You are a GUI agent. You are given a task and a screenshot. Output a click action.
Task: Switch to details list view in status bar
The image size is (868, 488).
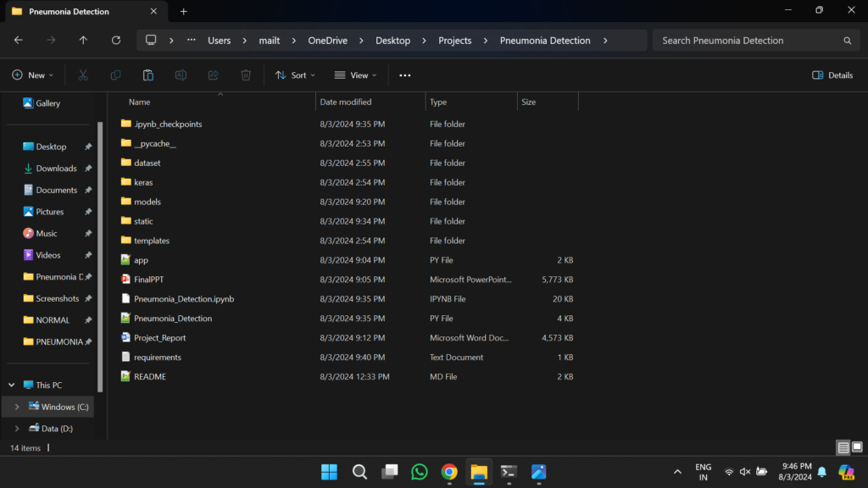843,447
